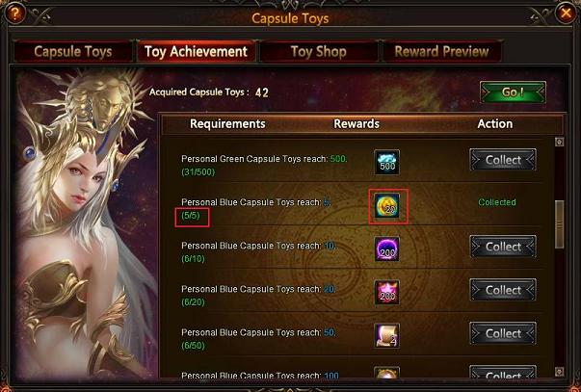The image size is (581, 392).
Task: Close the Capsule Toys window
Action: [566, 13]
